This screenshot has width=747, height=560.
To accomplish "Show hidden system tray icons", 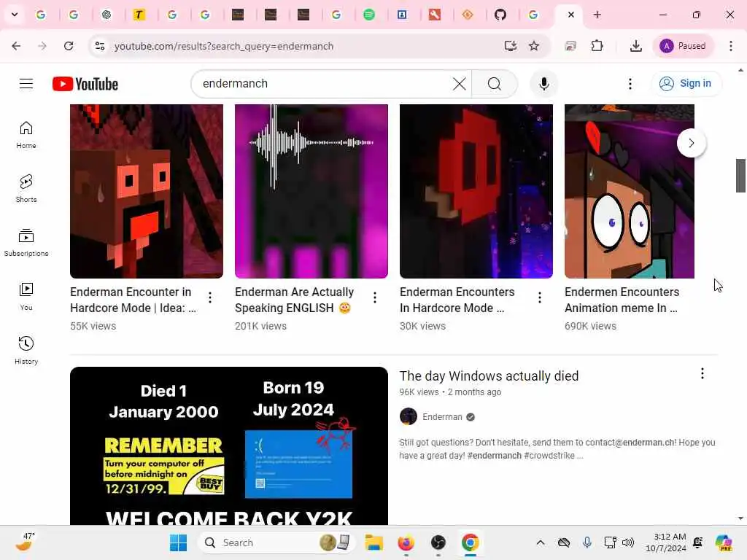I will coord(541,542).
